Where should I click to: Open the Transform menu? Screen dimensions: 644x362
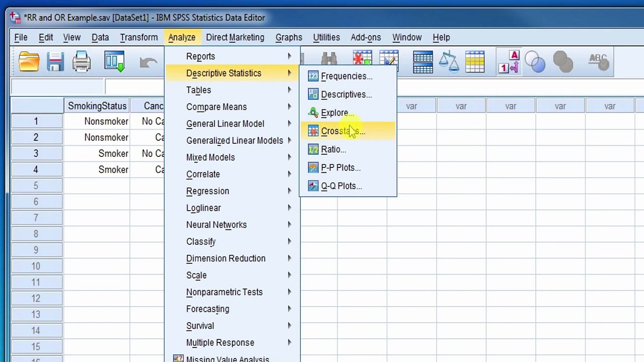(139, 37)
